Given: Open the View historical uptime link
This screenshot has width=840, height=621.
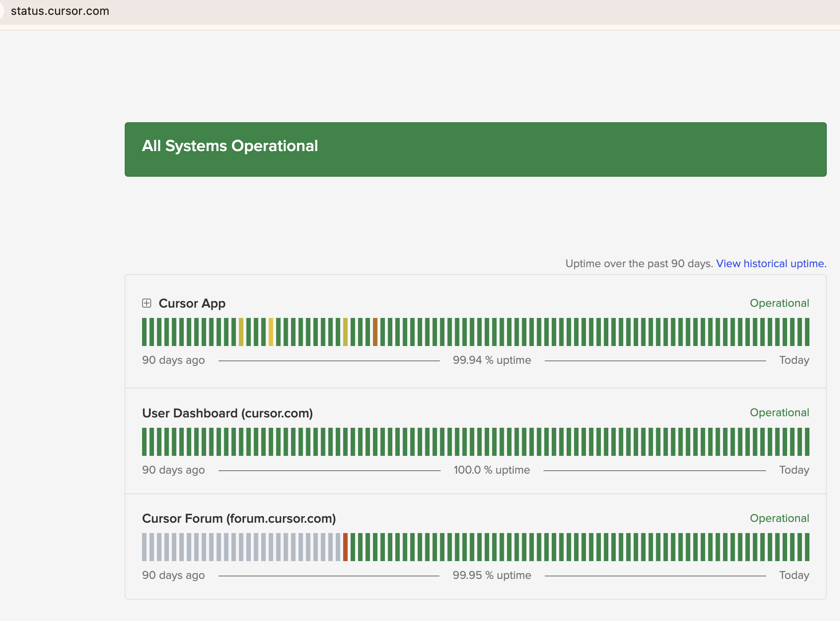Looking at the screenshot, I should click(x=771, y=263).
